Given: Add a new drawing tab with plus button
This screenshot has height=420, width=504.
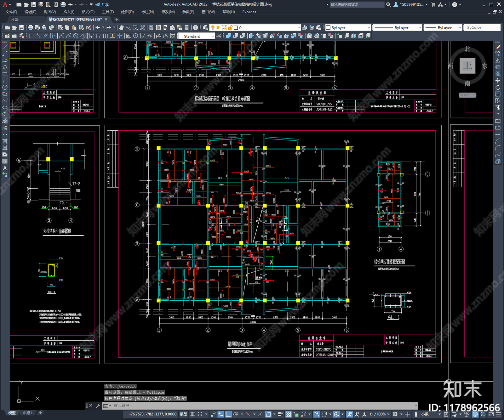Looking at the screenshot, I should (117, 20).
